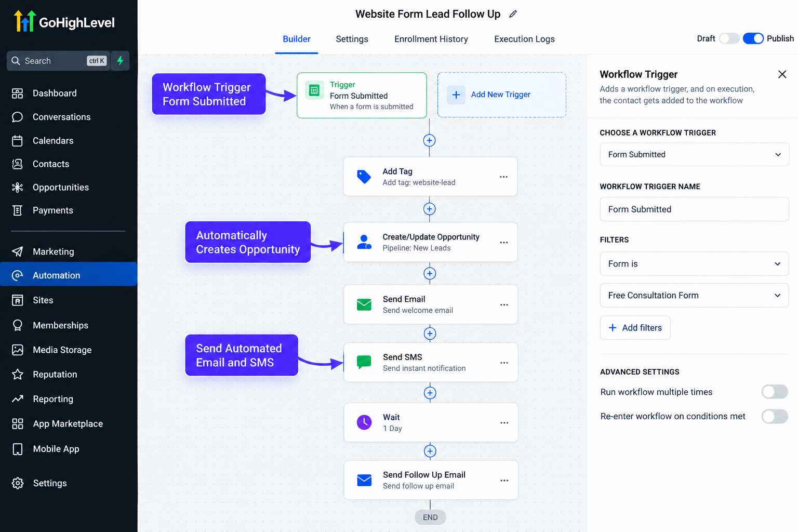Open Conversations chat bubble icon
Viewport: 798px width, 532px height.
point(18,117)
